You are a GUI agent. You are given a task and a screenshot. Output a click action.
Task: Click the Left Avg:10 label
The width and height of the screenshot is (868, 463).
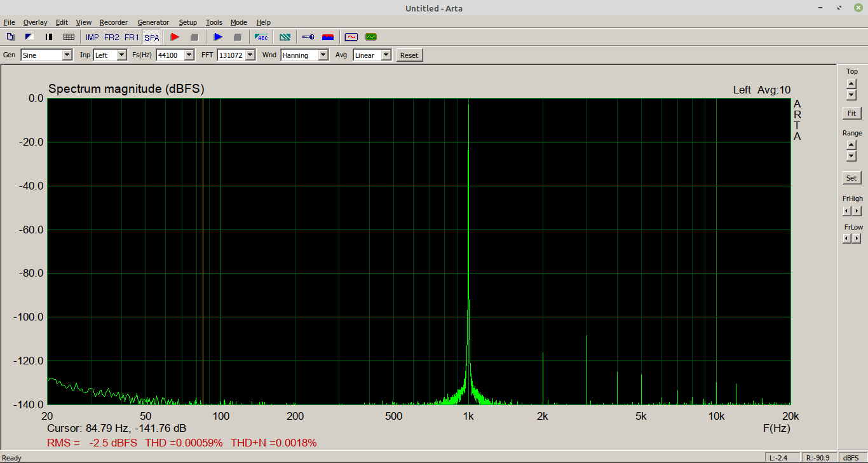point(762,90)
